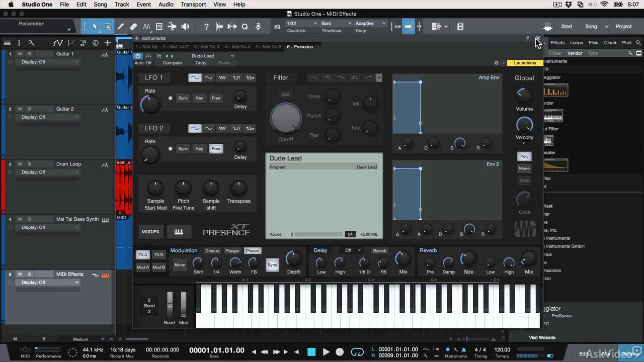The height and width of the screenshot is (362, 644).
Task: Select LFO 1 sawtooth waveform
Action: [x=222, y=77]
